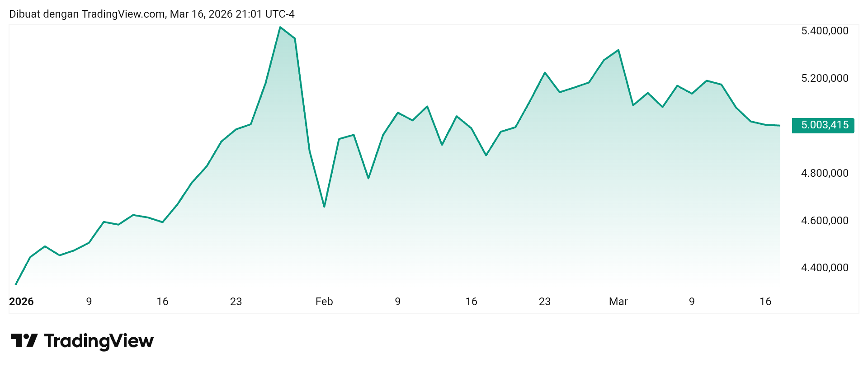Click the timestamp Mar 16, 2026 21:01 UTC-4
This screenshot has height=368, width=868.
click(232, 14)
